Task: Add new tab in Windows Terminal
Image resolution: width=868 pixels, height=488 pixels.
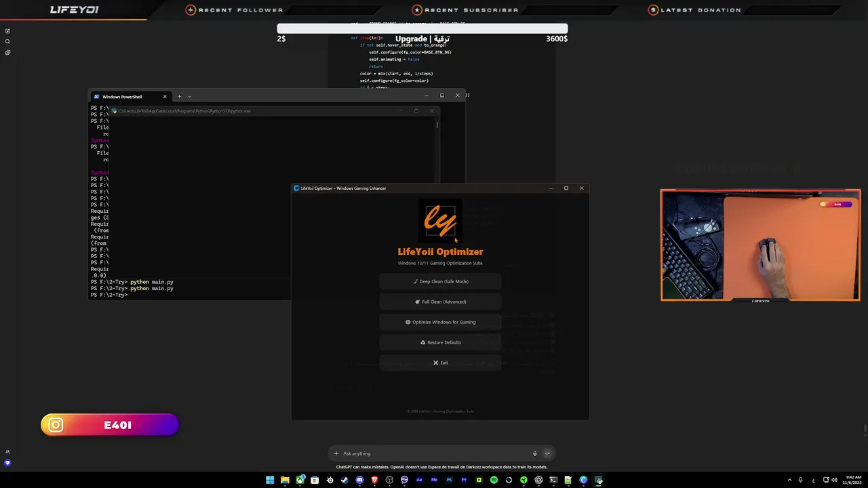Action: pyautogui.click(x=179, y=96)
